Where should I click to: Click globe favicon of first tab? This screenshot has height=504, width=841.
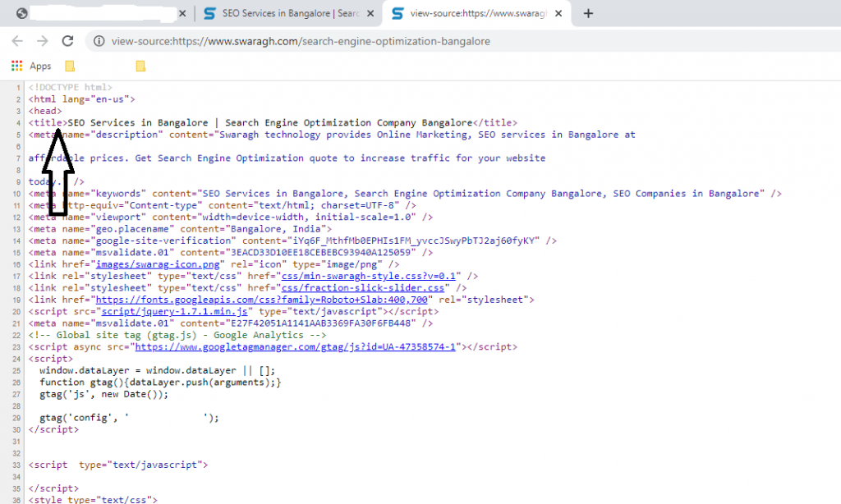click(x=22, y=13)
